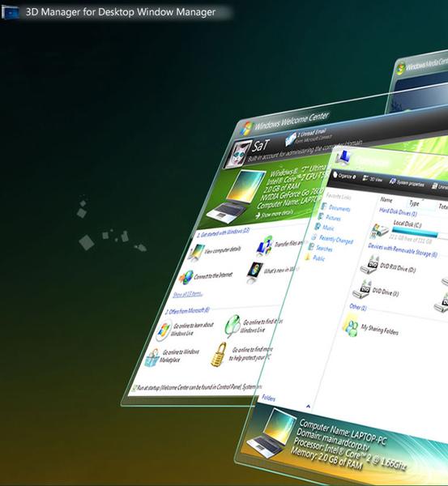Click the 'Windows Welcome Center' title text

coord(292,122)
